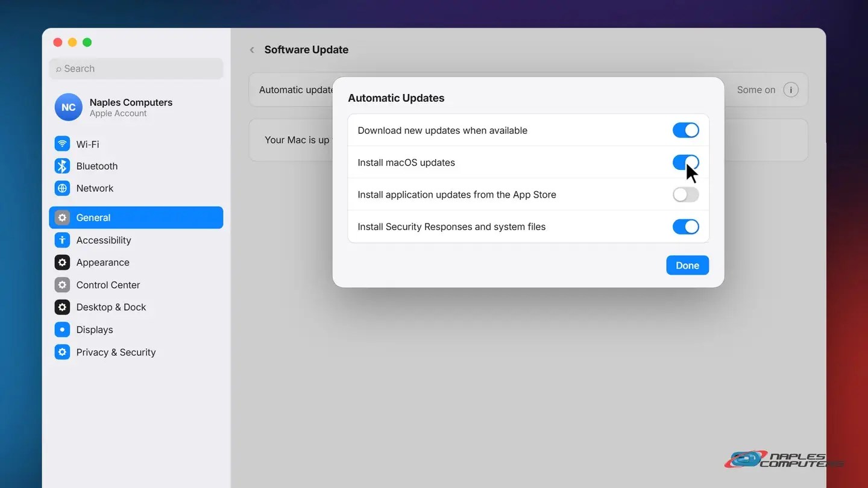Select Accessibility in the sidebar
This screenshot has width=868, height=488.
104,240
